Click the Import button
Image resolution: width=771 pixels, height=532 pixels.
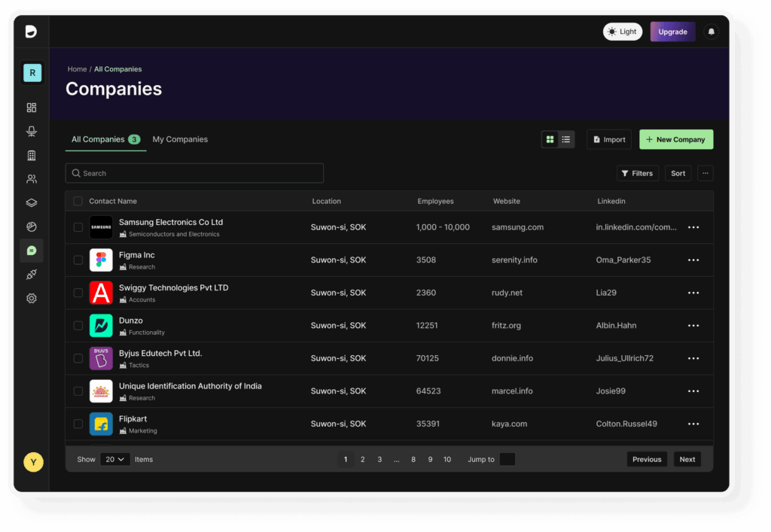click(608, 139)
